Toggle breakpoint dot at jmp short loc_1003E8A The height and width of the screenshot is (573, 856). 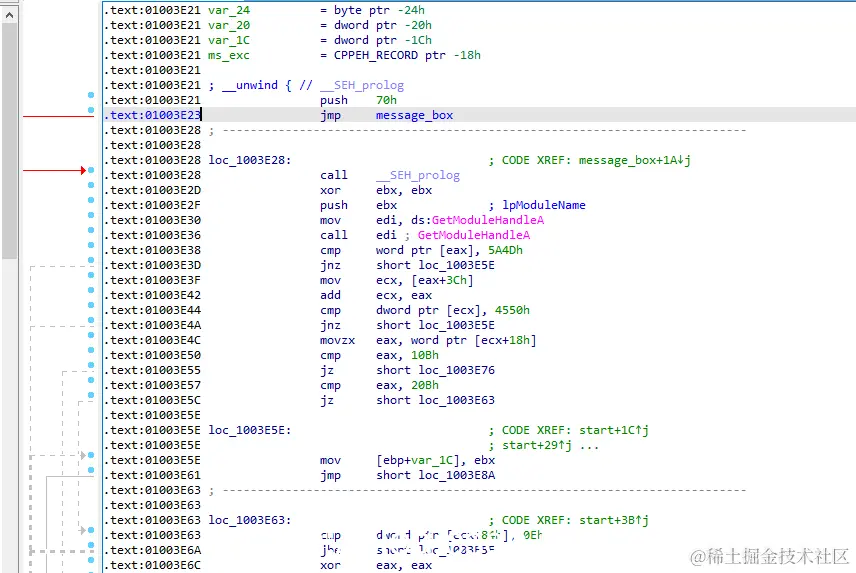pyautogui.click(x=91, y=470)
